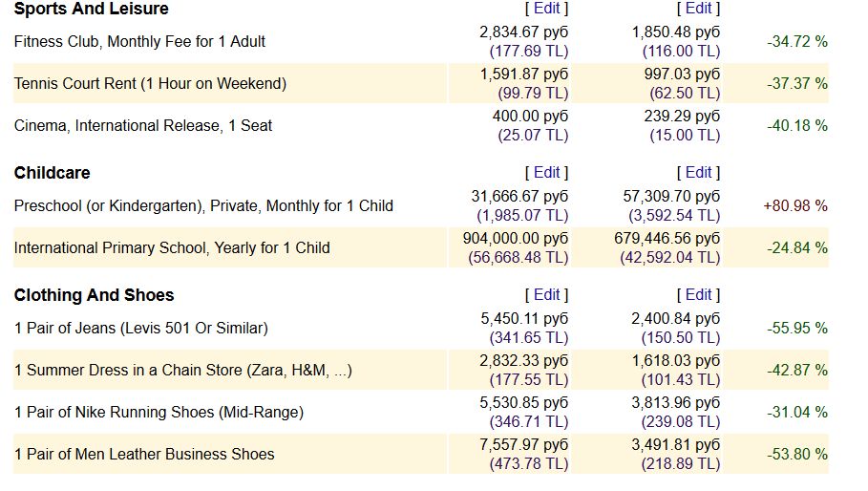Open right Edit link under Childcare

click(698, 172)
